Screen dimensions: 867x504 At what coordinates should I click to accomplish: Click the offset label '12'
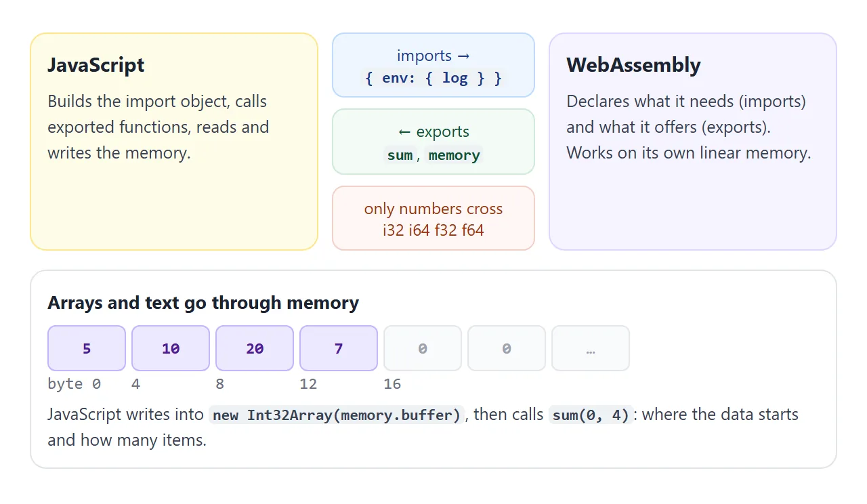(x=308, y=384)
